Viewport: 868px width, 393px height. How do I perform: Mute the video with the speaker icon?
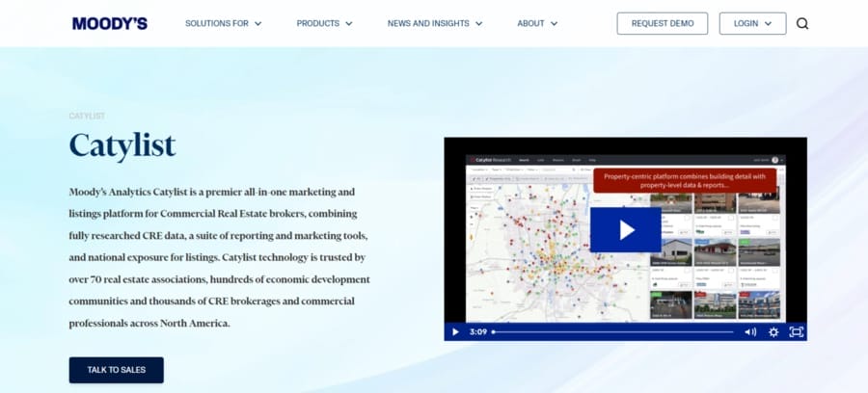tap(750, 332)
